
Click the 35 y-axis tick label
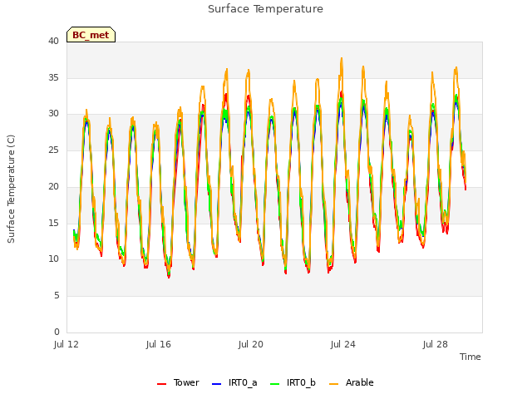coord(53,77)
